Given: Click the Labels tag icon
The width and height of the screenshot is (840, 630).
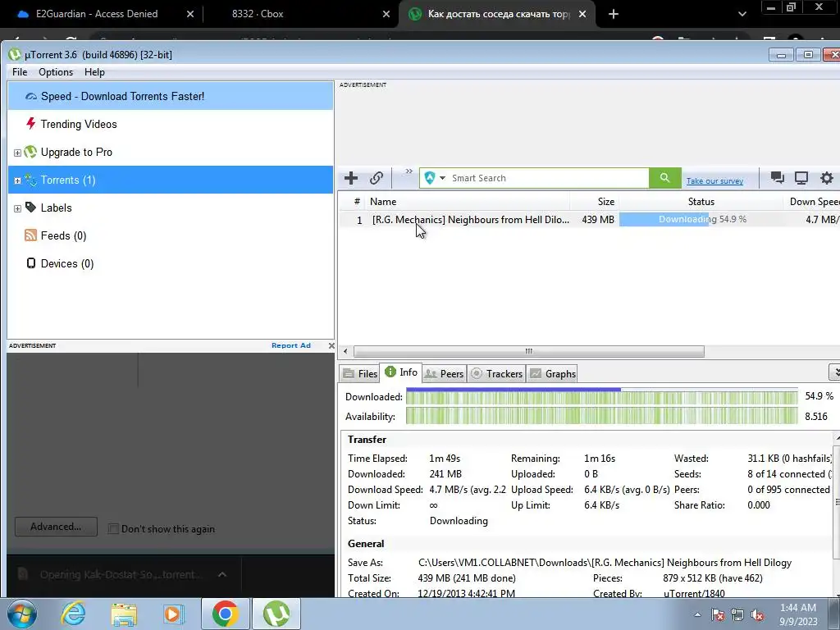Looking at the screenshot, I should [x=30, y=208].
